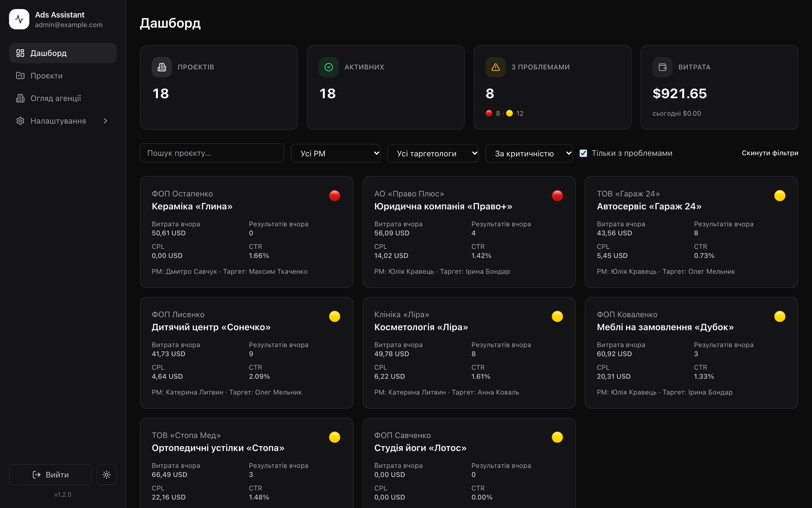This screenshot has height=508, width=812.
Task: Click the Вийти logout button
Action: tap(50, 474)
